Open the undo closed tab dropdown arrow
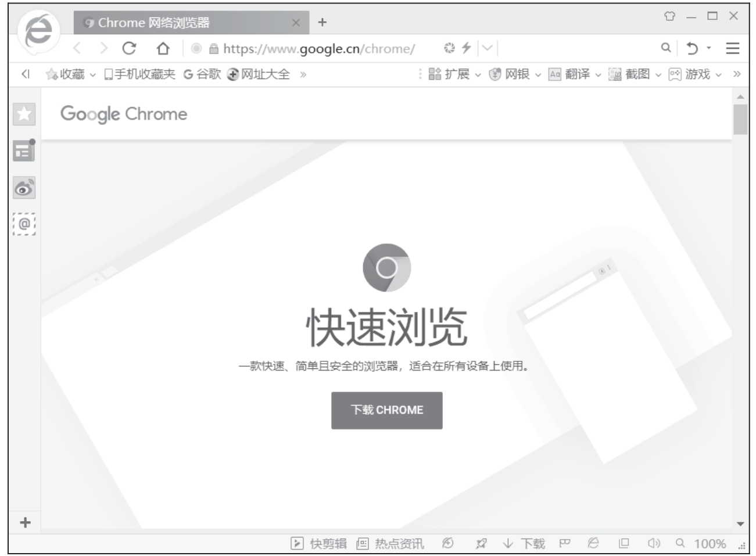The image size is (756, 556). 709,48
